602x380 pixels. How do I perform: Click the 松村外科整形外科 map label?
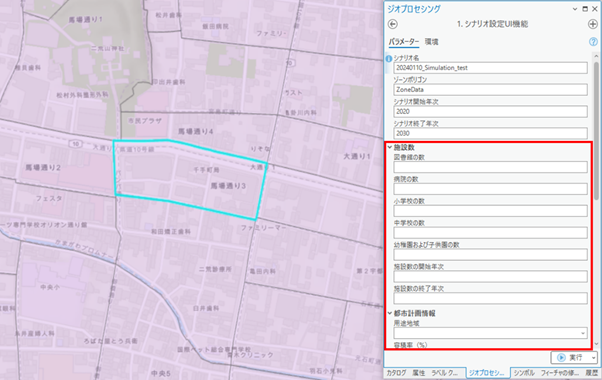83,94
